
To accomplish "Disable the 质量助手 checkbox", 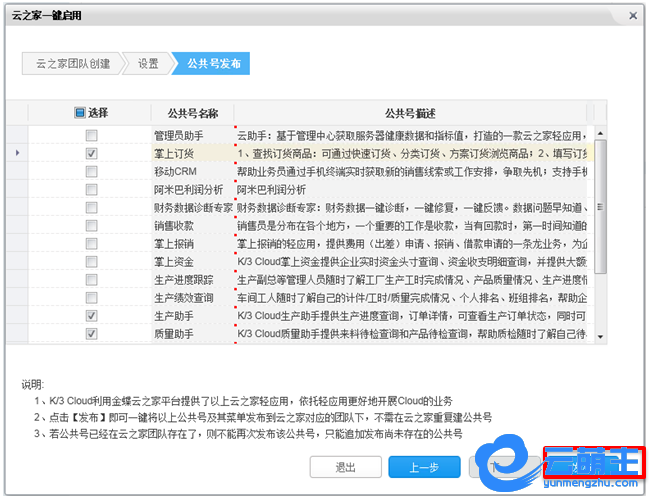I will [x=91, y=333].
